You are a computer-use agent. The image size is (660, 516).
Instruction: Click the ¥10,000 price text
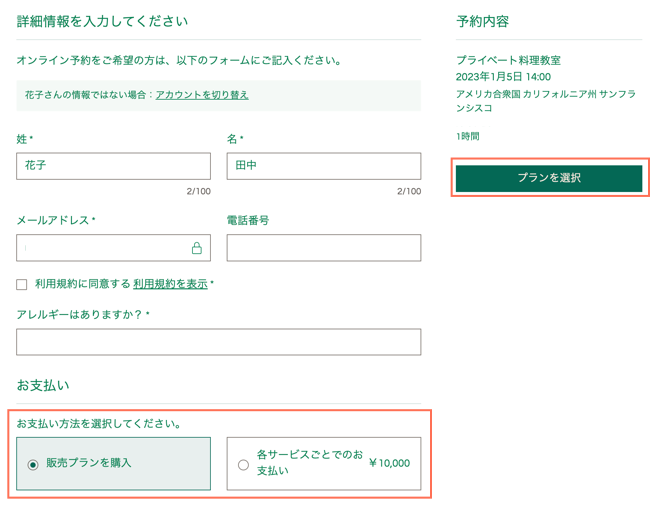[x=389, y=463]
